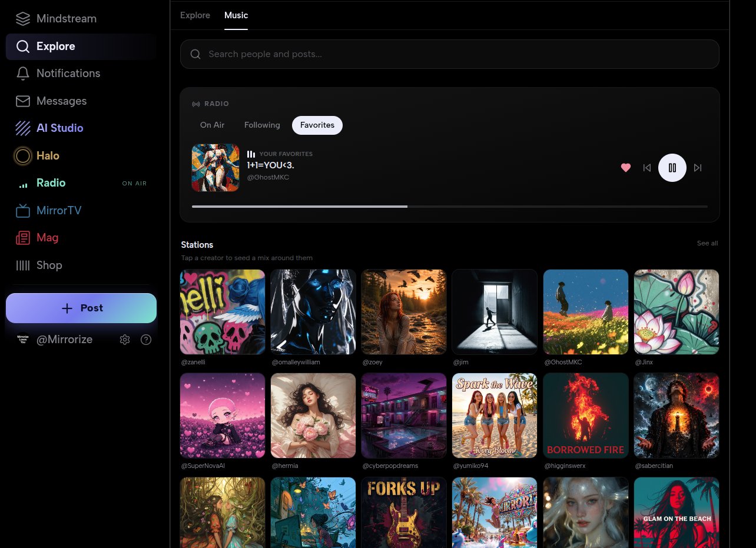The height and width of the screenshot is (548, 756).
Task: Select the Music tab
Action: point(236,15)
